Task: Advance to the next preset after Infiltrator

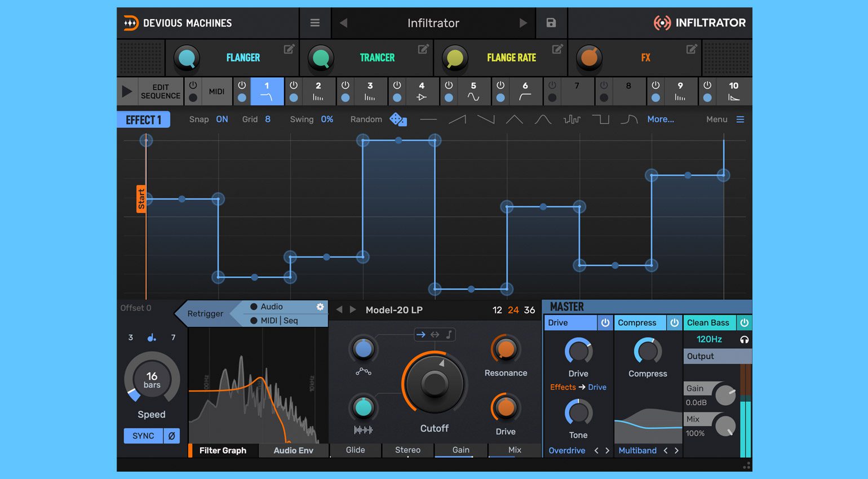Action: click(x=523, y=23)
